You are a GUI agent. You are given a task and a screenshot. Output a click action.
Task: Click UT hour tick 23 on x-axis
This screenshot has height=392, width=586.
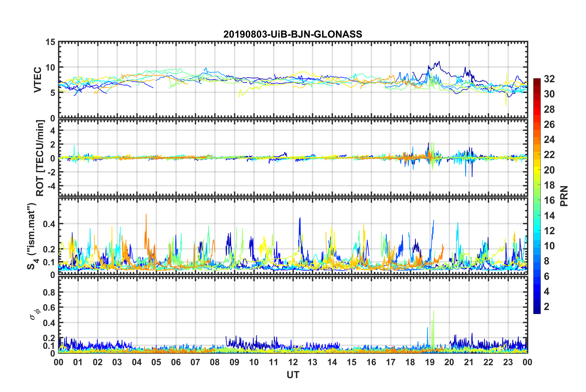click(x=508, y=362)
